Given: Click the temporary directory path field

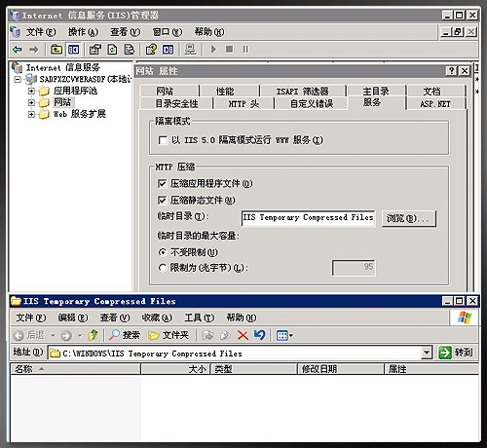Looking at the screenshot, I should point(308,218).
